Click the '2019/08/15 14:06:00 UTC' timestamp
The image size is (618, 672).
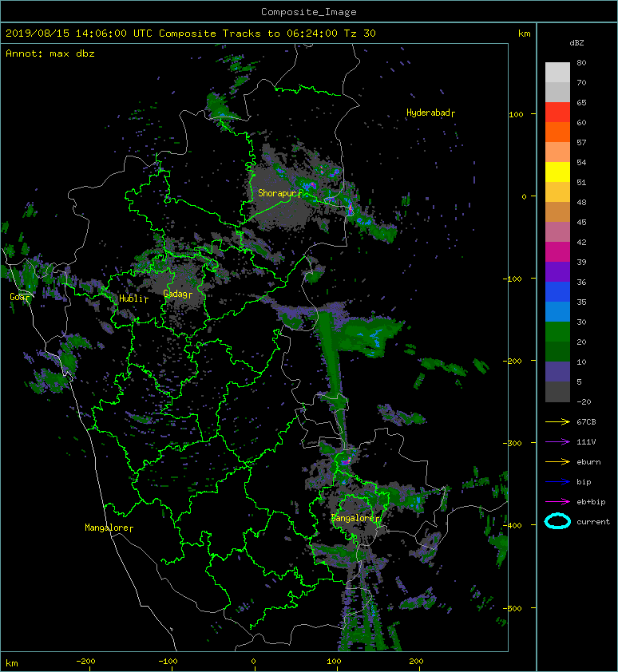click(x=79, y=34)
